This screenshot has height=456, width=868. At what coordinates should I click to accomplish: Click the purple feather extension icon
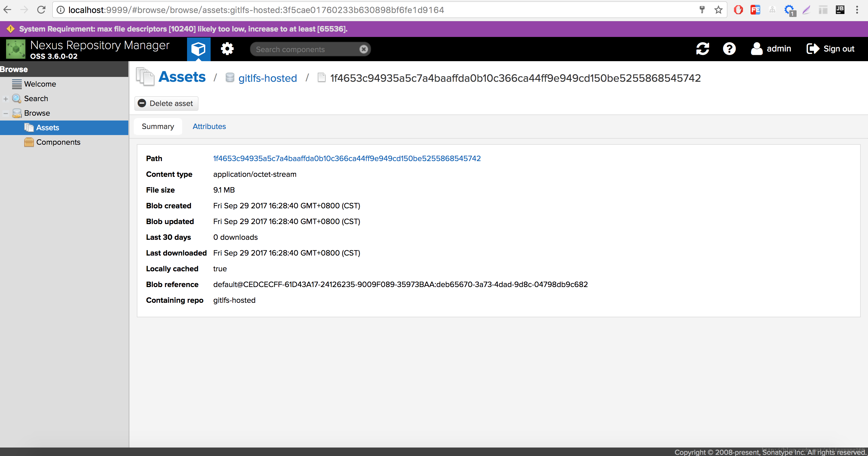pyautogui.click(x=806, y=10)
